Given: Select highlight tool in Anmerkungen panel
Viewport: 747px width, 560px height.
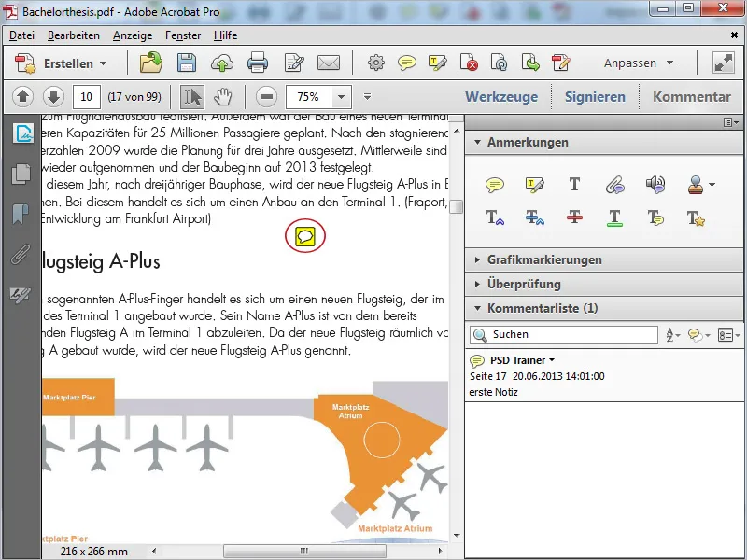Looking at the screenshot, I should pos(534,184).
